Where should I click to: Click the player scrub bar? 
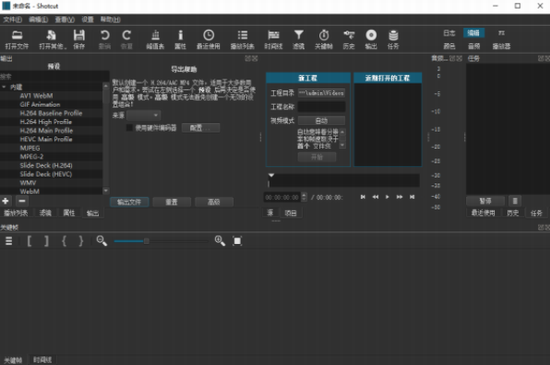tap(344, 181)
